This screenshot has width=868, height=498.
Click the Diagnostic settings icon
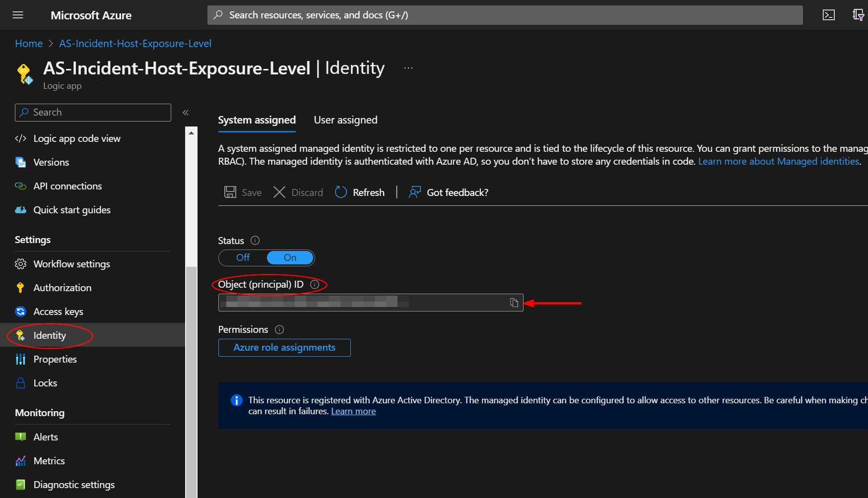coord(20,485)
